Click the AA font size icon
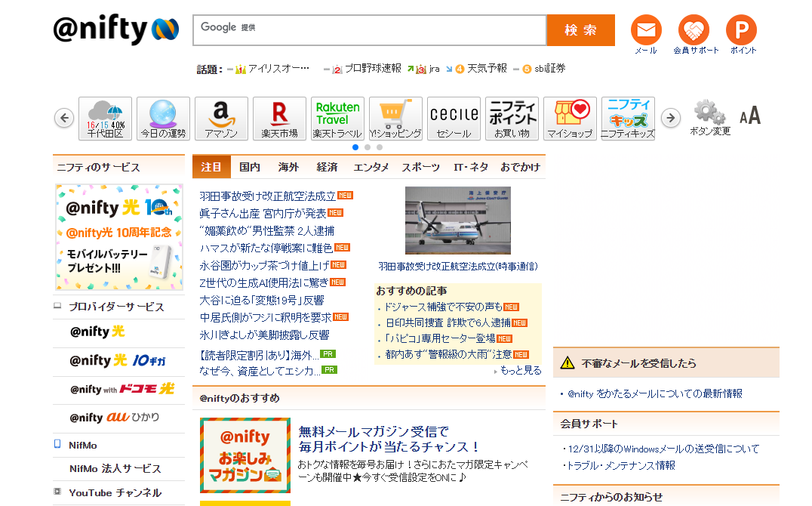 tap(749, 116)
